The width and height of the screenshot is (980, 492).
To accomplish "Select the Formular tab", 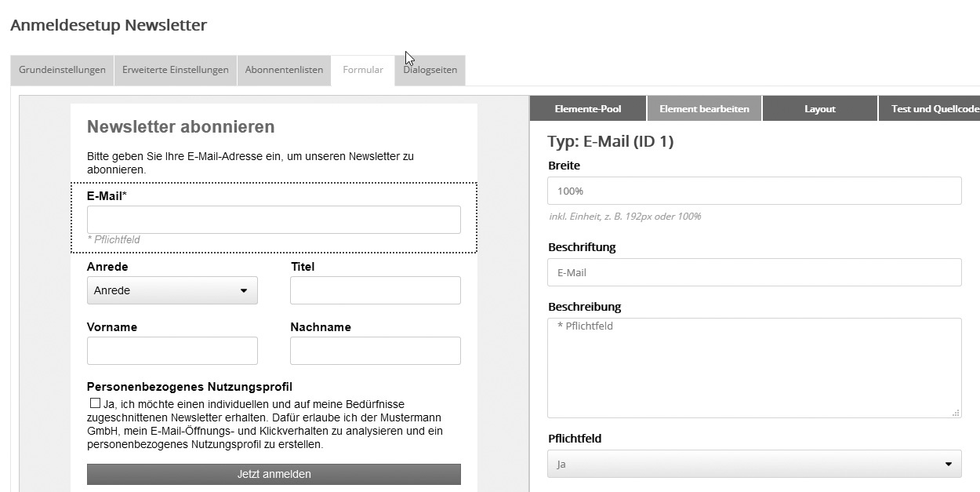I will (x=363, y=70).
